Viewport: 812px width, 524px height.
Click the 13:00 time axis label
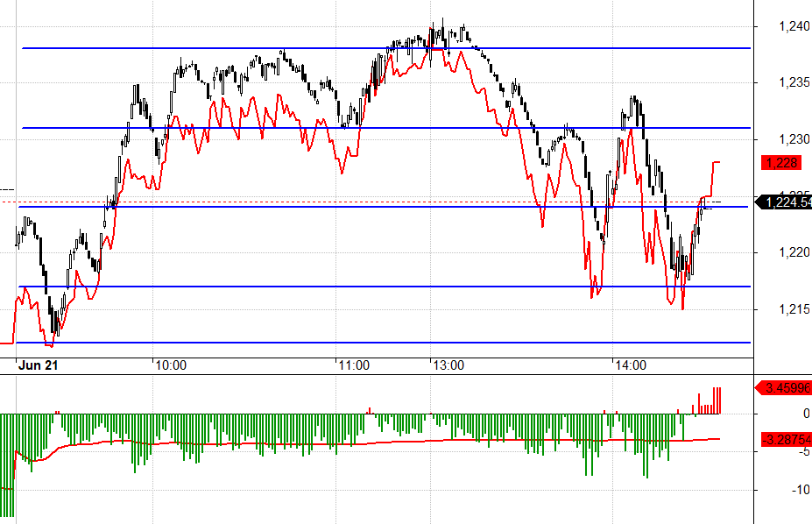(x=448, y=365)
